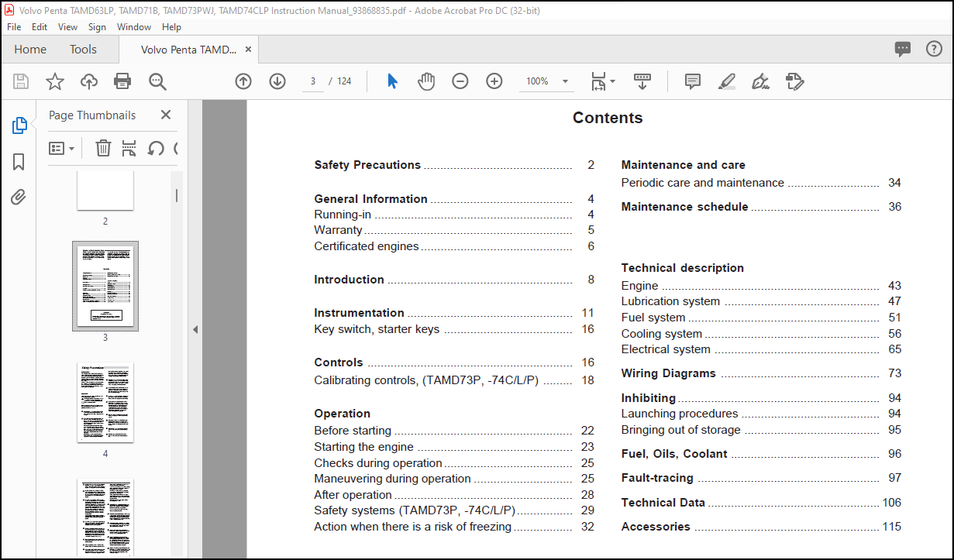
Task: Open the Help menu
Action: [x=171, y=26]
